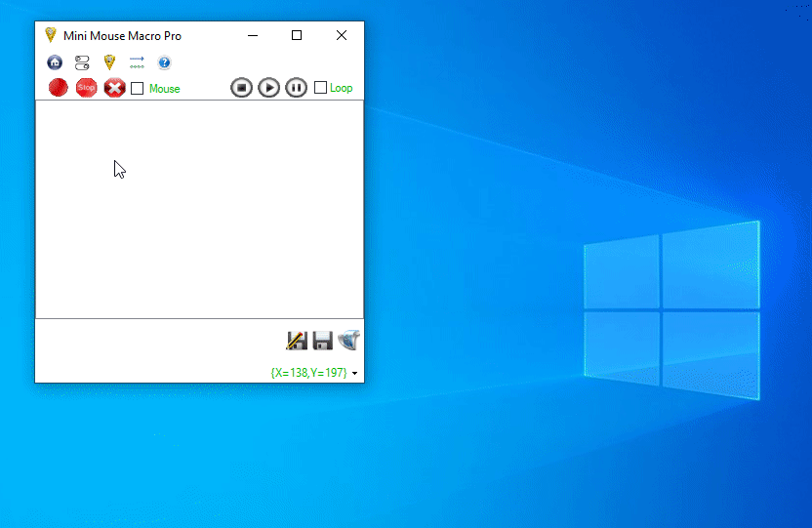This screenshot has height=528, width=812.
Task: Pause macro playback
Action: pyautogui.click(x=296, y=88)
